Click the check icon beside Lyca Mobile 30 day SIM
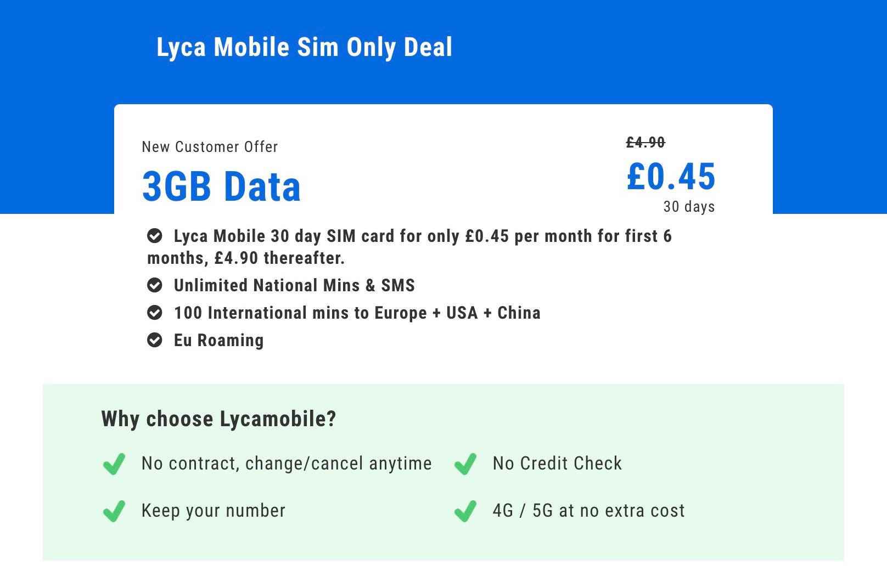This screenshot has height=588, width=887. 155,236
